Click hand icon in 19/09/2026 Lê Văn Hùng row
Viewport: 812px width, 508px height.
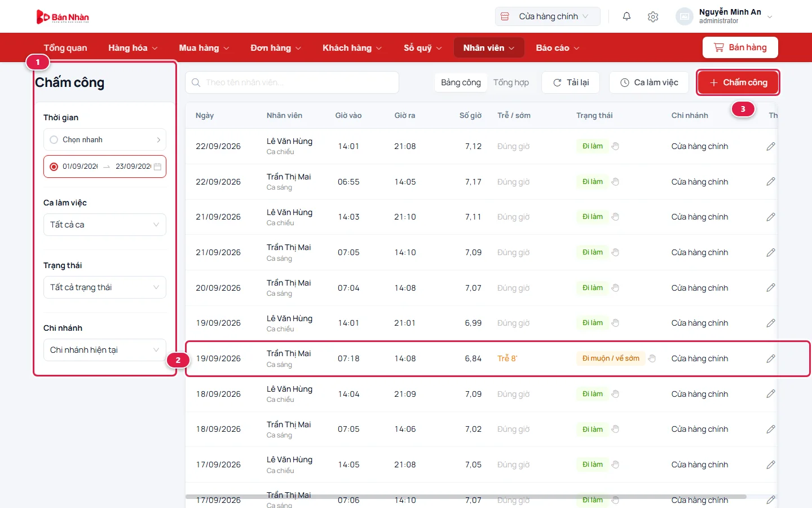(616, 323)
